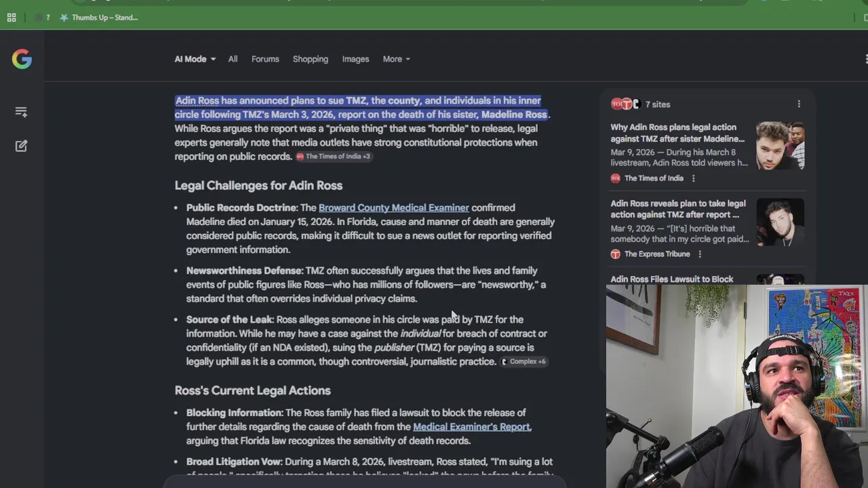Viewport: 868px width, 488px height.
Task: Open options for The Times of India source
Action: pyautogui.click(x=693, y=178)
